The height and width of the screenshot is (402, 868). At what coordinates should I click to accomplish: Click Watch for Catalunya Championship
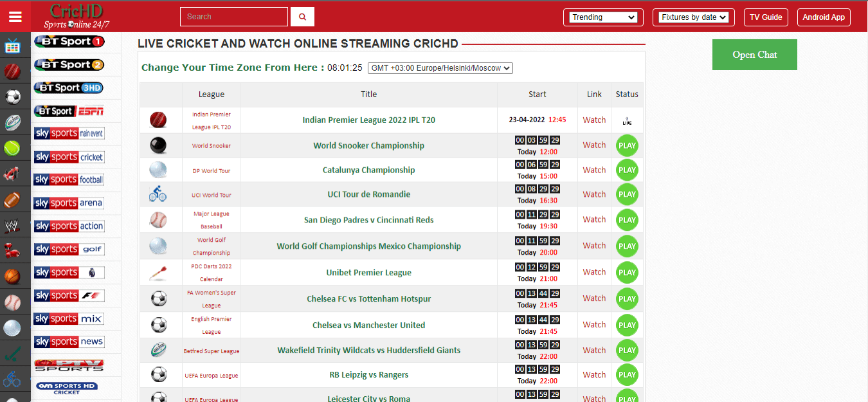pyautogui.click(x=594, y=170)
